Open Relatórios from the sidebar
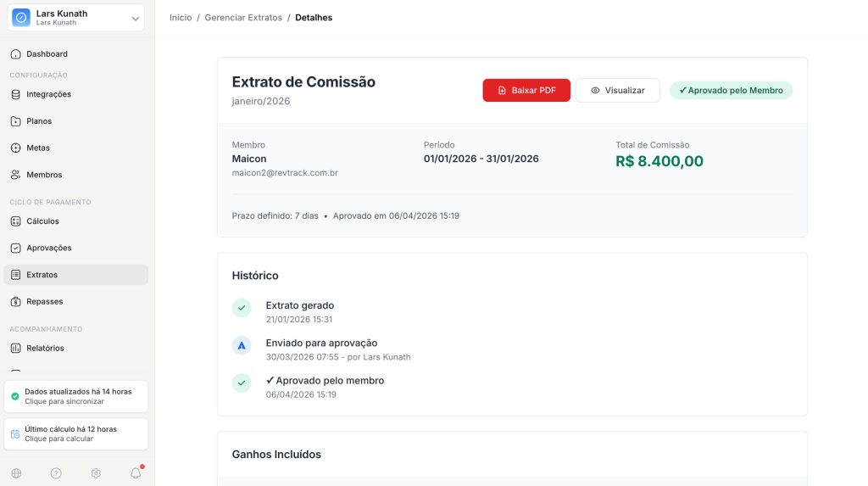The height and width of the screenshot is (486, 868). tap(45, 348)
